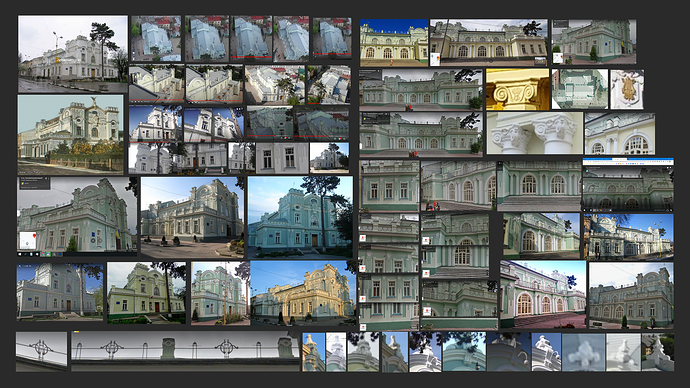The width and height of the screenshot is (690, 388).
Task: Select the finial image with yellow house and trees
Action: point(657,352)
